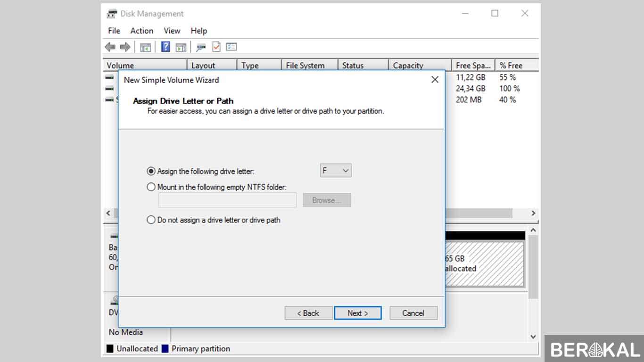Sort by the File System column header
644x362 pixels.
point(310,66)
